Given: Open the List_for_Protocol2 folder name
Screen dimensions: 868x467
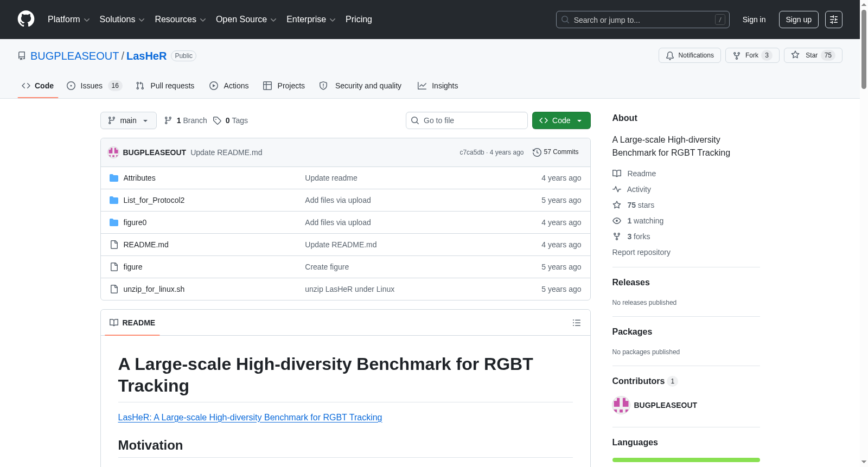Looking at the screenshot, I should (154, 200).
